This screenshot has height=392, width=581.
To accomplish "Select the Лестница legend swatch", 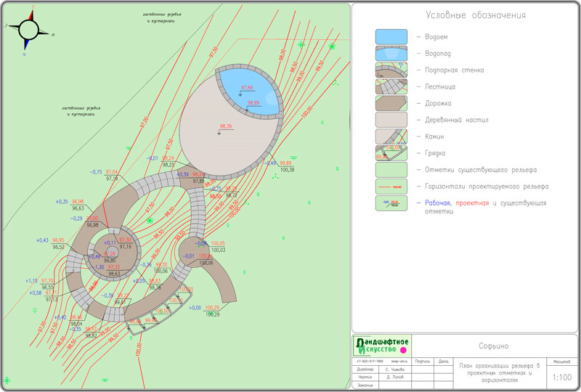I will 391,86.
